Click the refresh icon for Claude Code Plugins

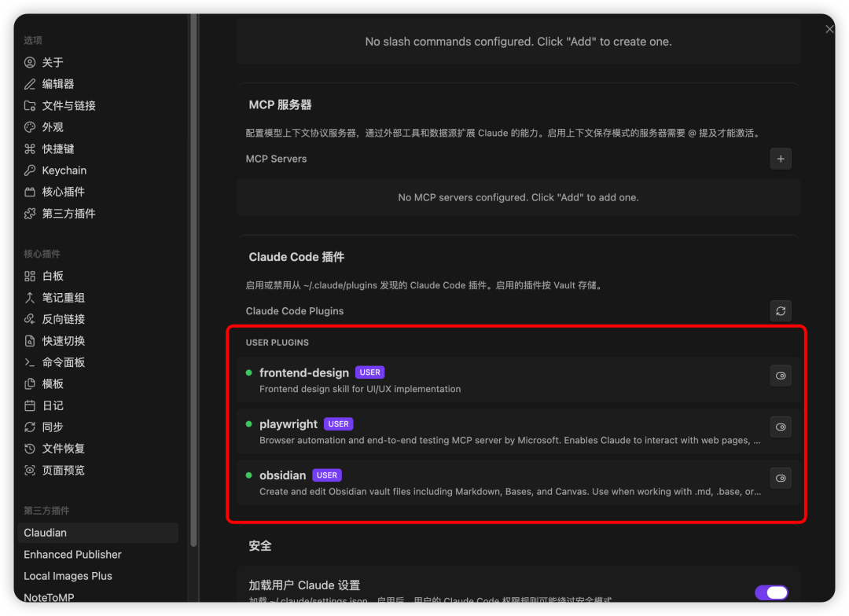[781, 310]
